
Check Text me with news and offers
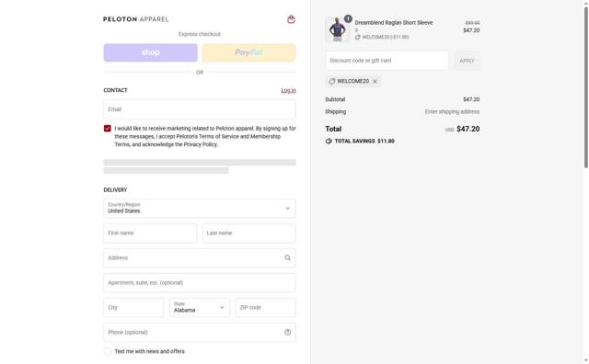[108, 351]
